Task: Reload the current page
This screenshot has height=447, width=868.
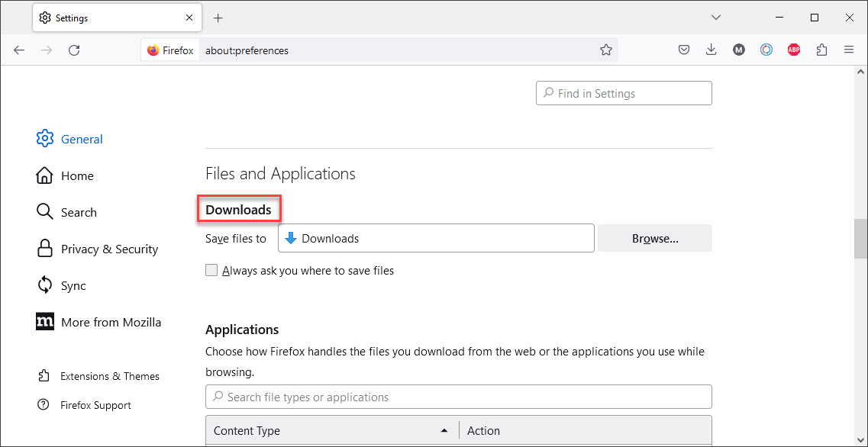Action: (74, 50)
